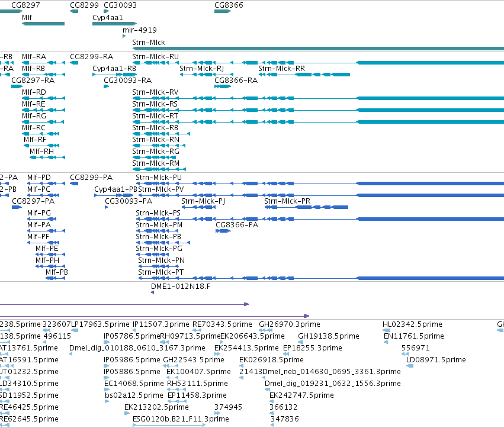Screen dimensions: 504x428
Task: Select the Strn-Mlck gene bar
Action: tap(318, 49)
